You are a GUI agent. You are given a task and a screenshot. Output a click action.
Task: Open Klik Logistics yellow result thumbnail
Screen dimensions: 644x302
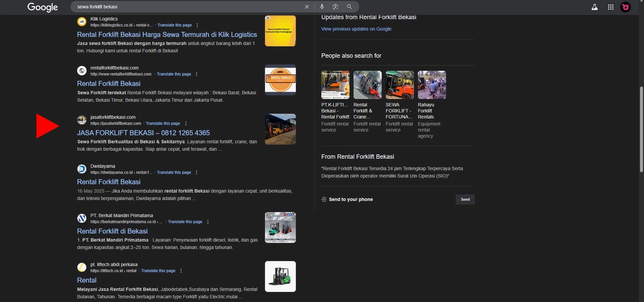click(x=280, y=31)
